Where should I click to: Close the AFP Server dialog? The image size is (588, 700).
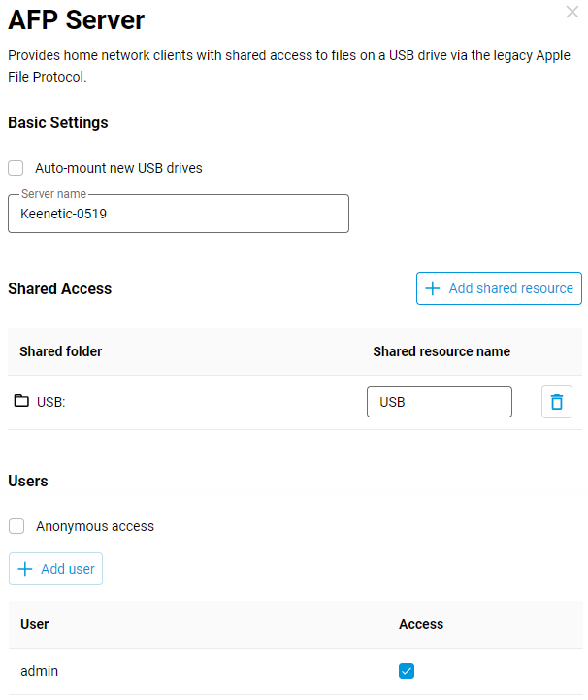click(572, 12)
